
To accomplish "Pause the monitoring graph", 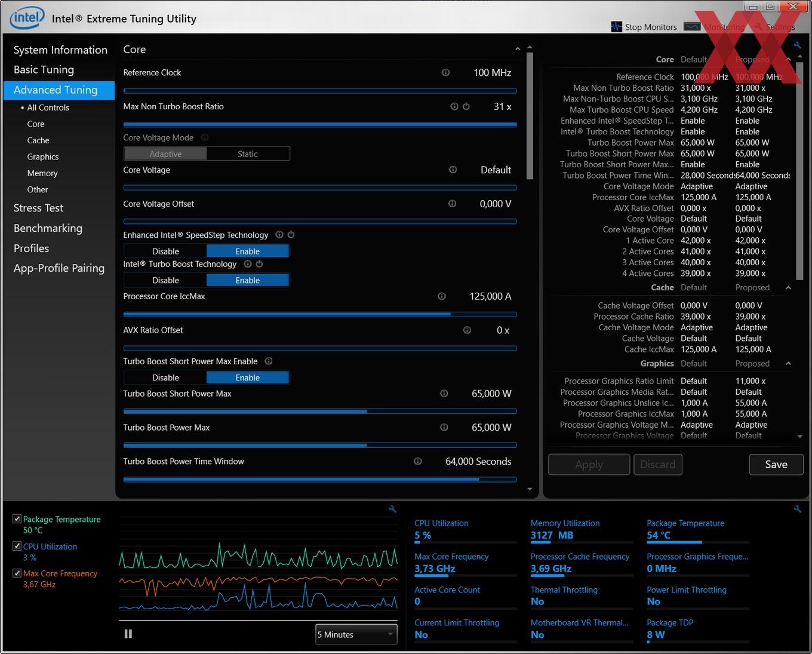I will [x=128, y=634].
